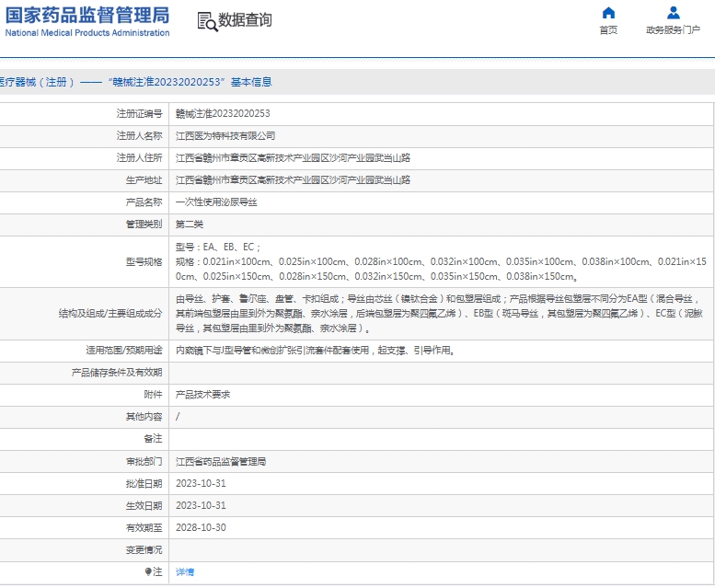Click the 适用范围/预期用途 label

click(124, 351)
